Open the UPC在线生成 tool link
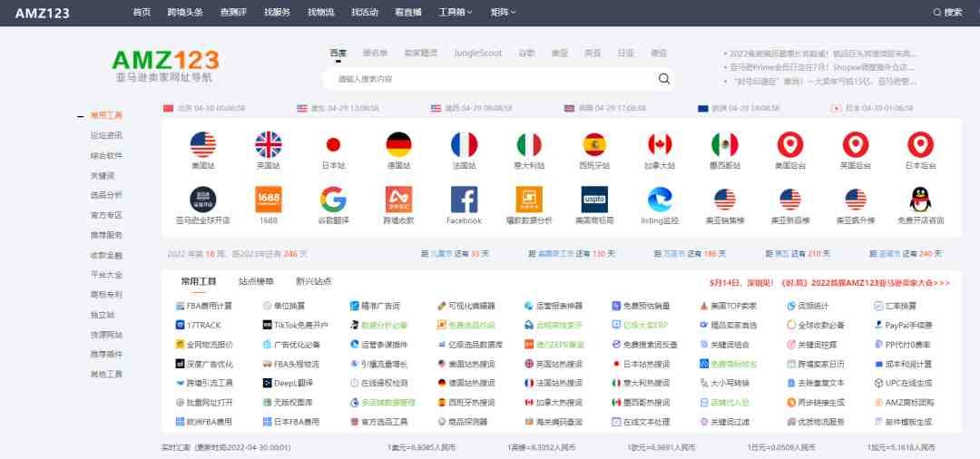The width and height of the screenshot is (980, 459). [903, 383]
